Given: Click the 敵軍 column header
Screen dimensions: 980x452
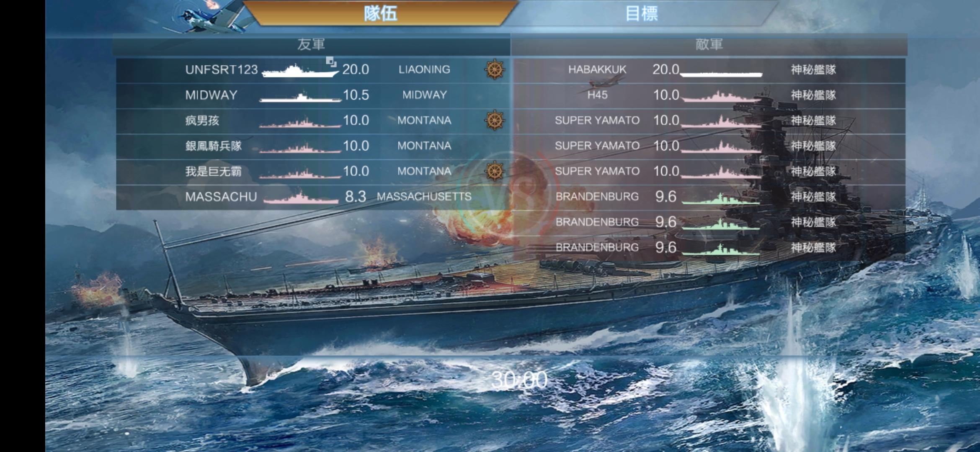Looking at the screenshot, I should tap(709, 44).
